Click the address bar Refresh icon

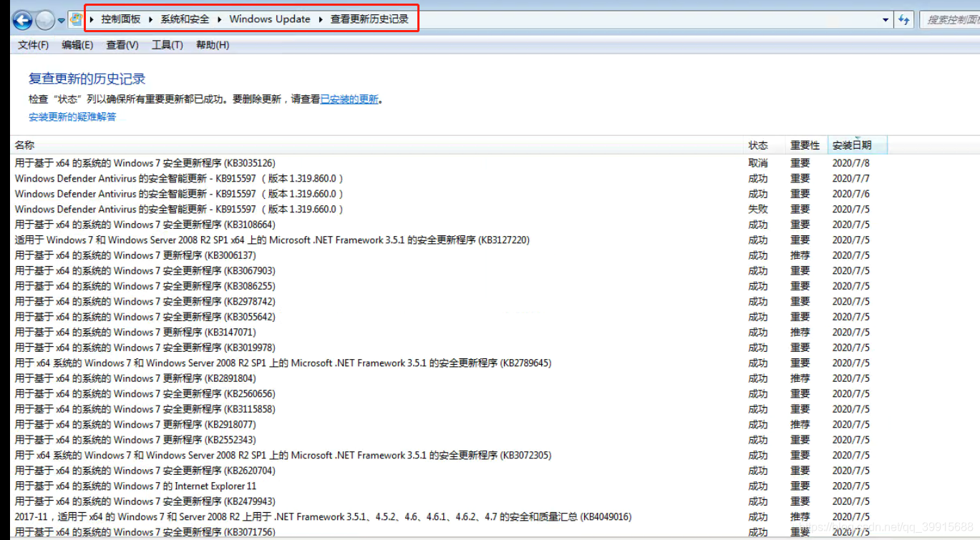tap(904, 20)
